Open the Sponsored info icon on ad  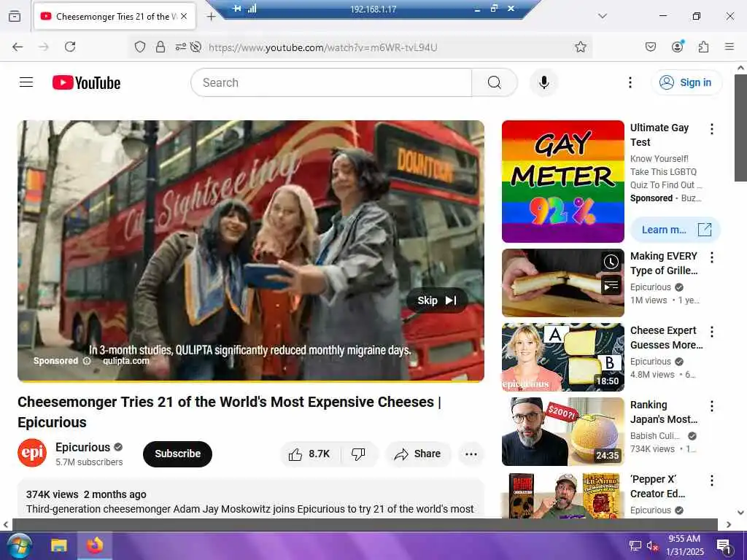coord(87,361)
